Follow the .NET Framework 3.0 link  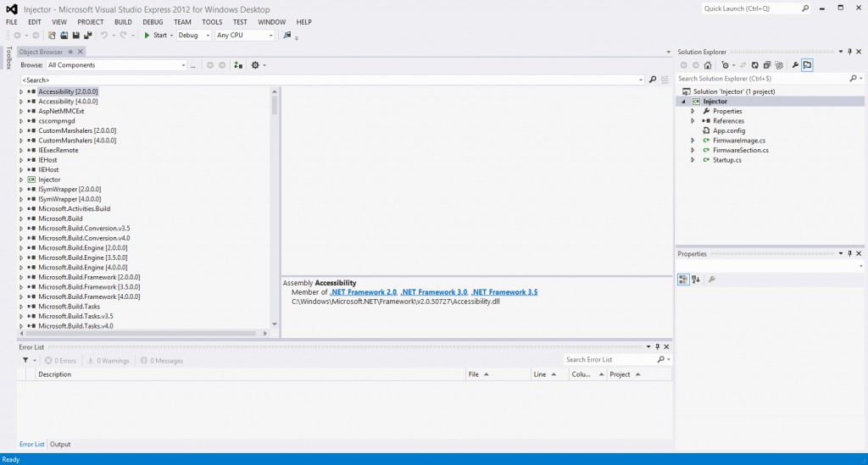[434, 292]
